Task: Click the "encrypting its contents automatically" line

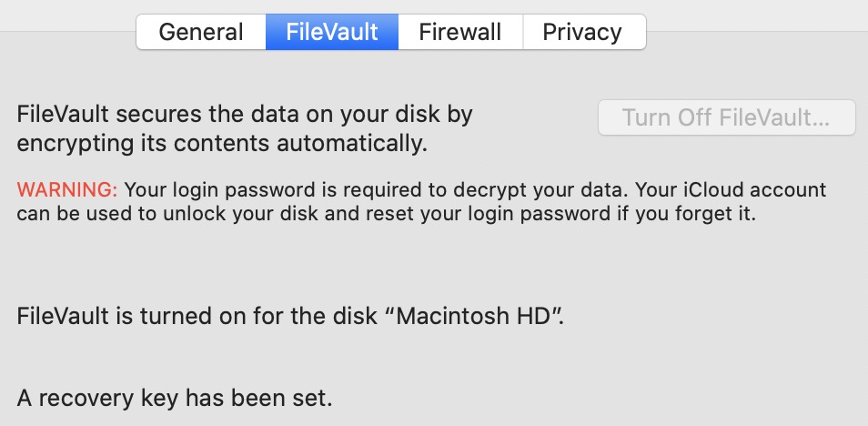Action: (x=221, y=143)
